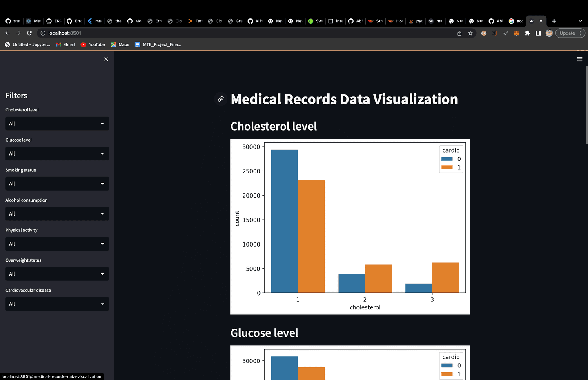Open the Maps bookmark
The height and width of the screenshot is (380, 588).
pos(120,44)
